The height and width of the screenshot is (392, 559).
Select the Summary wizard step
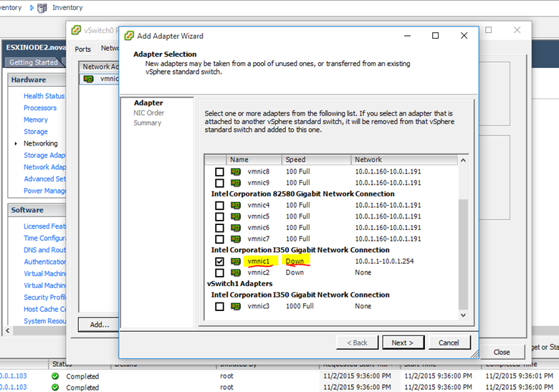coord(147,123)
